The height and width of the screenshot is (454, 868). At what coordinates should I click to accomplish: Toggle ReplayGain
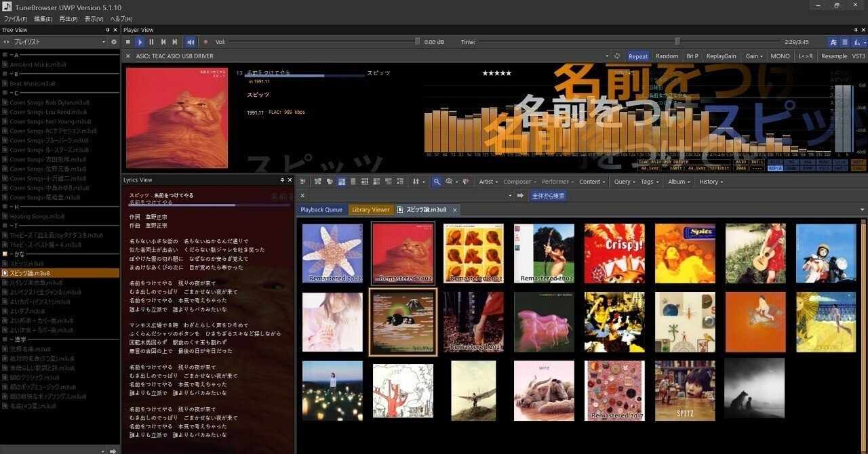(x=721, y=56)
